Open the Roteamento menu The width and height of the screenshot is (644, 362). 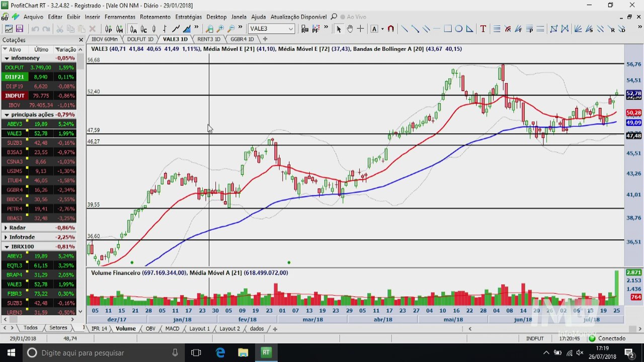tap(155, 17)
